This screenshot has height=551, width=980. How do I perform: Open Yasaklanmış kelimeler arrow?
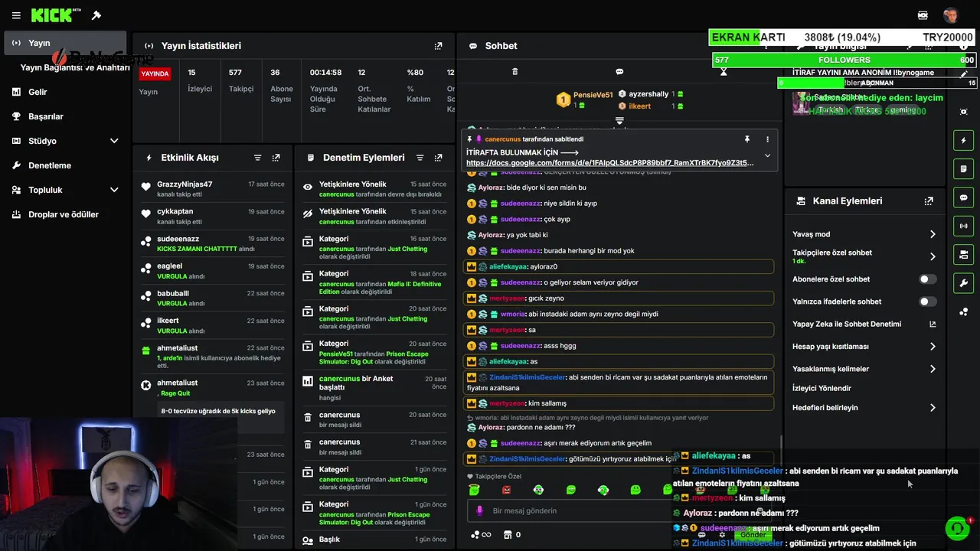pos(933,369)
